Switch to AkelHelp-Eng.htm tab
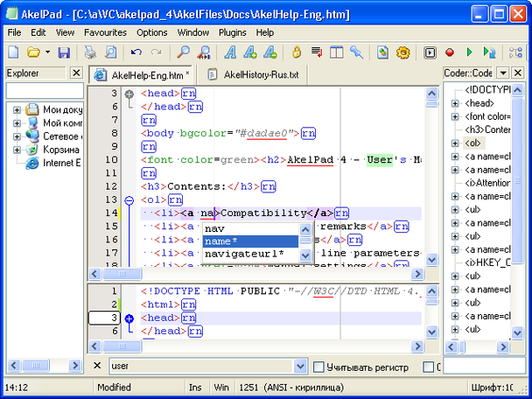This screenshot has height=399, width=532. point(141,75)
